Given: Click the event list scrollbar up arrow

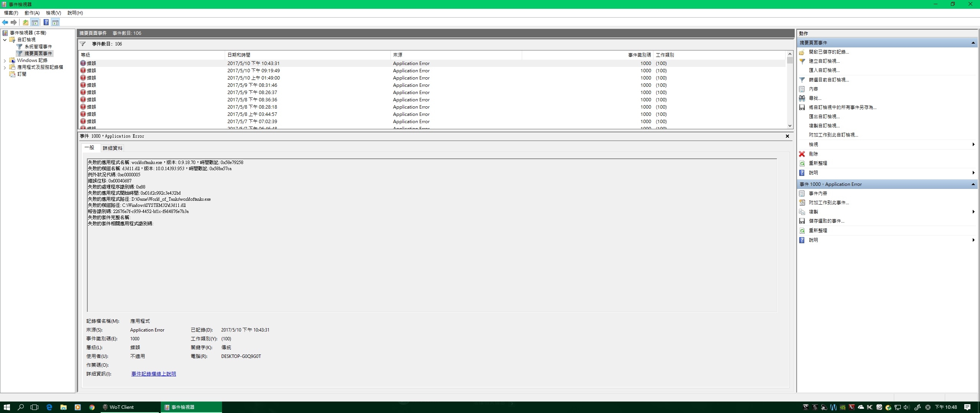Looking at the screenshot, I should pyautogui.click(x=790, y=54).
